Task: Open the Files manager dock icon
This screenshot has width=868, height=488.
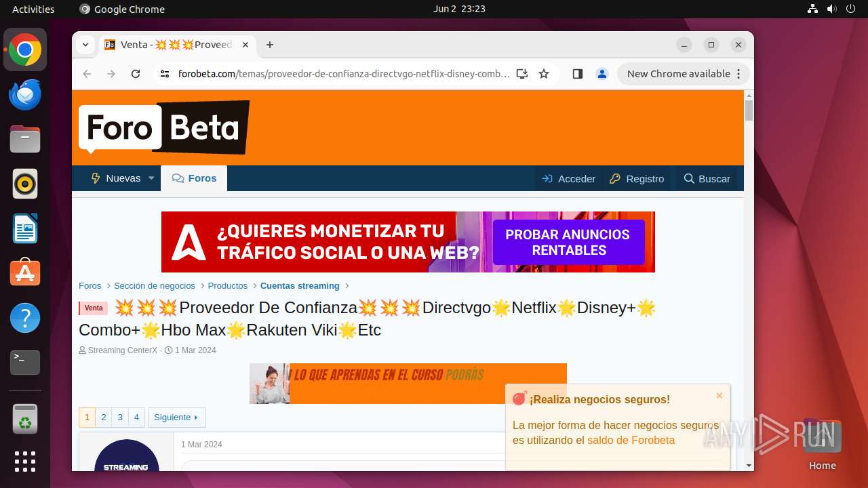Action: pos(25,140)
